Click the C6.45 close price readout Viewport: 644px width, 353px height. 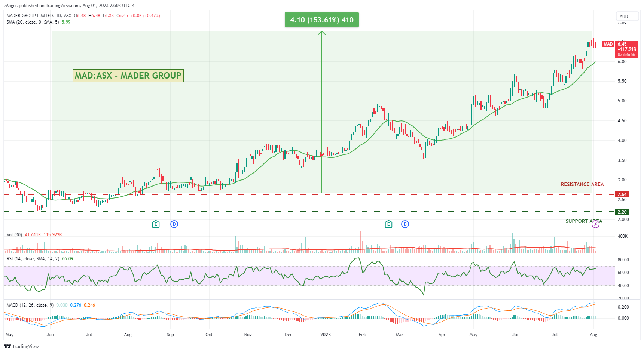pos(122,16)
